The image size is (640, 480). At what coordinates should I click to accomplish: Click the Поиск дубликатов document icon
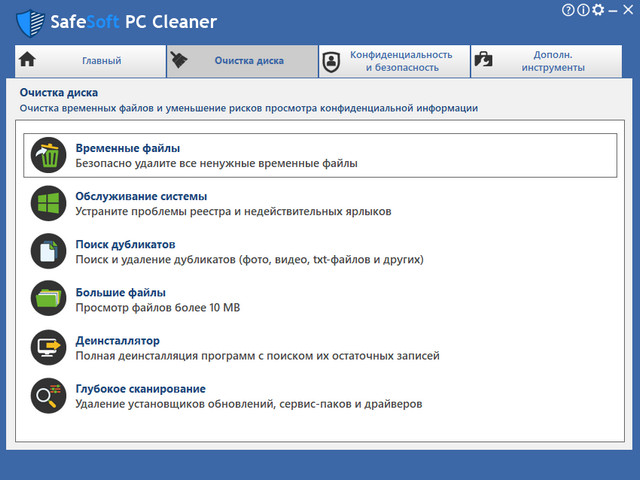point(47,251)
